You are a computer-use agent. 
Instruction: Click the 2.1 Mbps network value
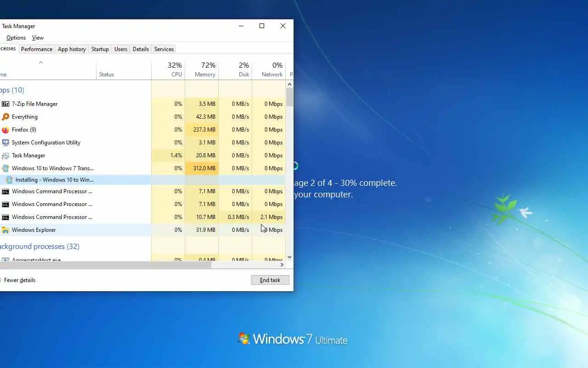coord(271,217)
